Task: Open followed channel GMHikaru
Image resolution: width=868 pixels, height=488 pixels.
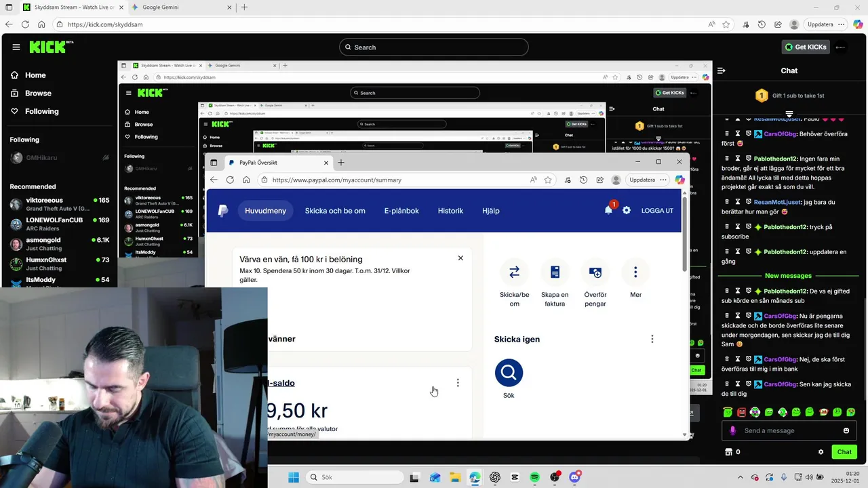Action: click(60, 158)
